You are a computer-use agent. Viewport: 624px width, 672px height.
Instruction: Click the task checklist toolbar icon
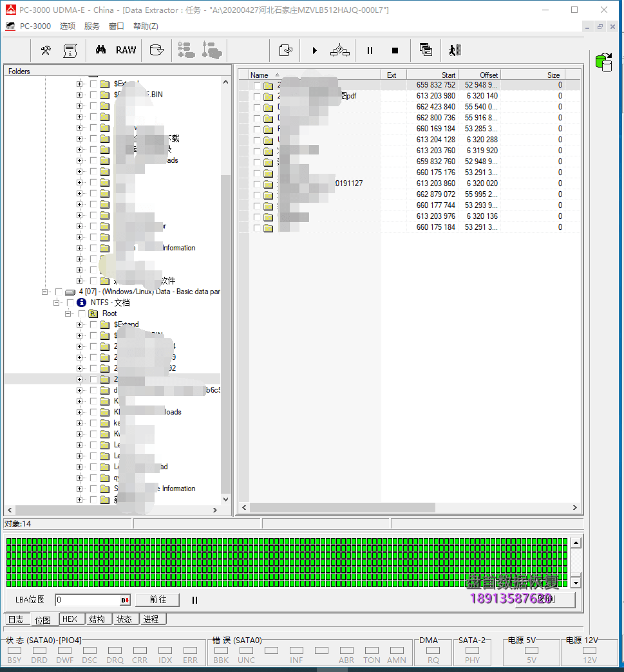click(286, 50)
